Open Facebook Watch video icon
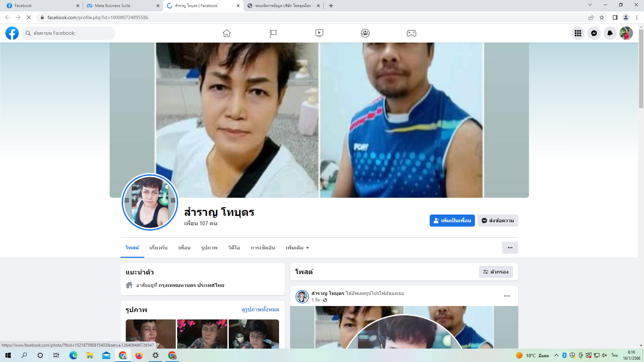This screenshot has width=644, height=362. pyautogui.click(x=319, y=33)
